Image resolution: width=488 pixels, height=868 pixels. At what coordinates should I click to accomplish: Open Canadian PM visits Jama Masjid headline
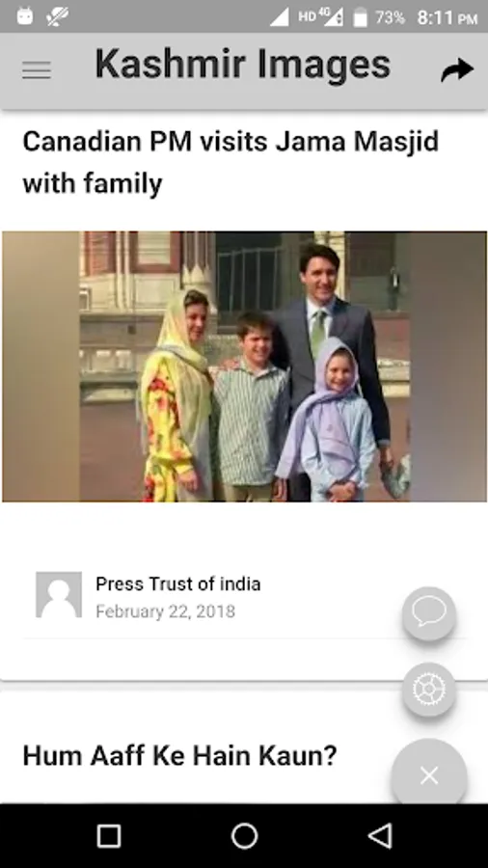pos(230,162)
